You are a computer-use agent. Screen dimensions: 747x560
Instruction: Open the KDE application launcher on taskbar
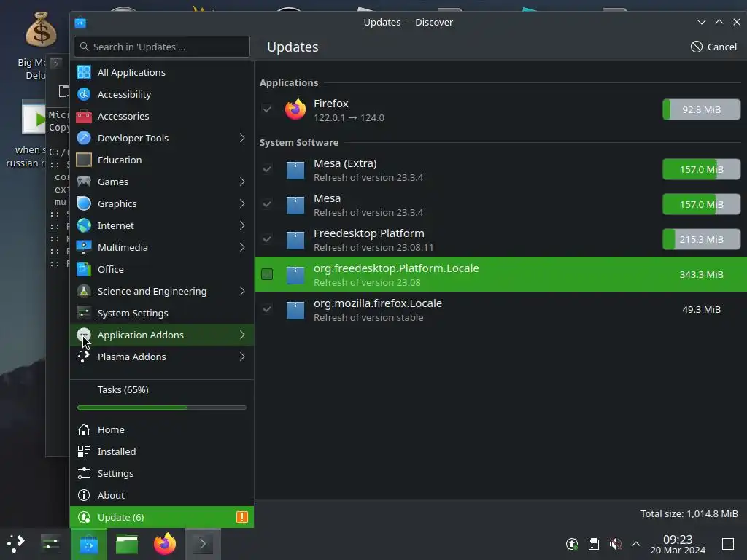pos(16,543)
